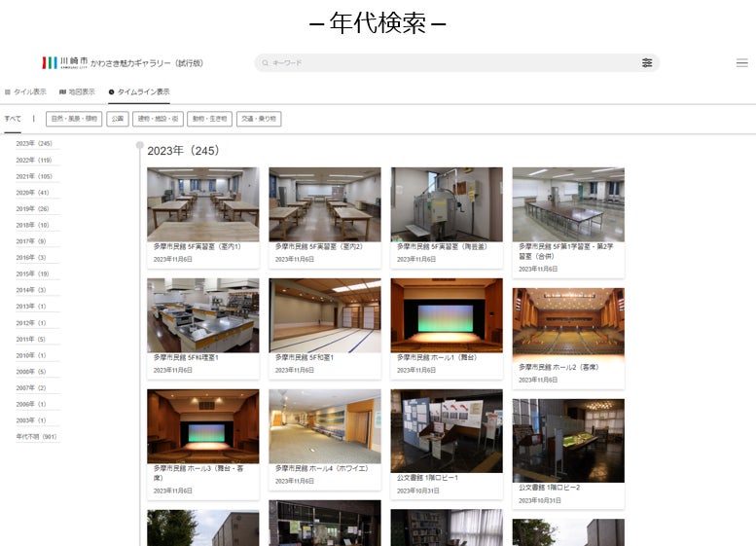Screen dimensions: 756x546
Task: Jump to 2022年 (119) in the year list
Action: (34, 161)
